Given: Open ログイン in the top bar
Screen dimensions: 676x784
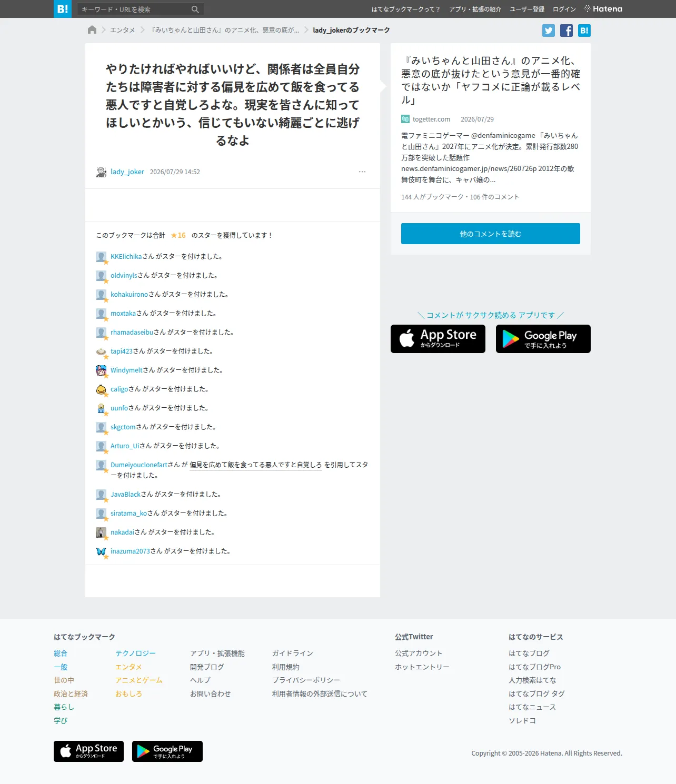Looking at the screenshot, I should point(564,9).
